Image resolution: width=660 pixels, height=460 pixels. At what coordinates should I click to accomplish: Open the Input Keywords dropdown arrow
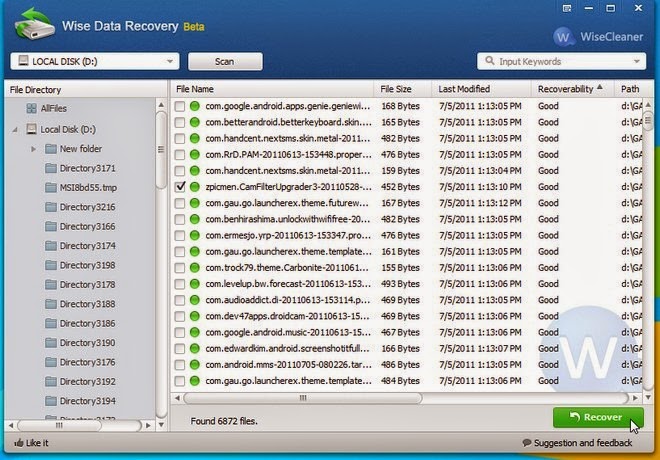pos(636,61)
